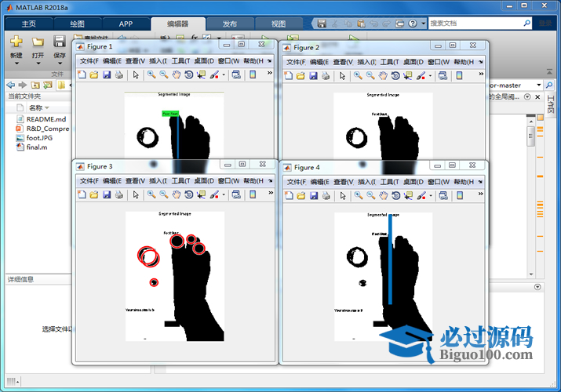Image resolution: width=561 pixels, height=392 pixels.
Task: Select Edit Plot arrow in Figure 1 toolbar
Action: click(x=136, y=74)
